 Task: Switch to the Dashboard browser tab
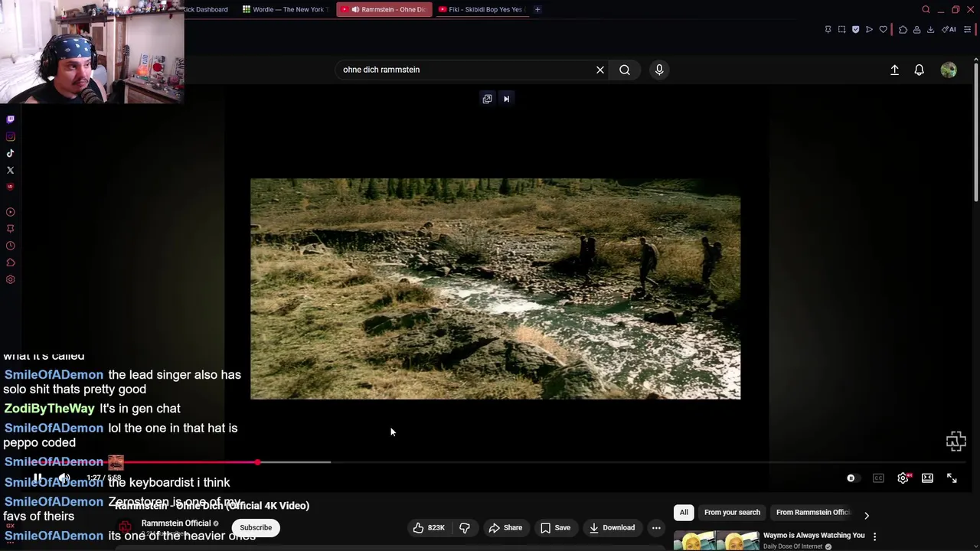pyautogui.click(x=207, y=9)
